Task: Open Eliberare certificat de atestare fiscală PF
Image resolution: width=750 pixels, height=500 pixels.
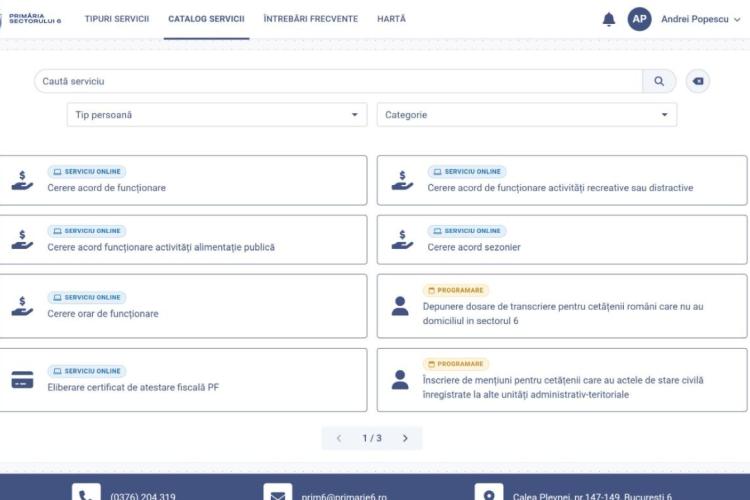Action: point(183,380)
